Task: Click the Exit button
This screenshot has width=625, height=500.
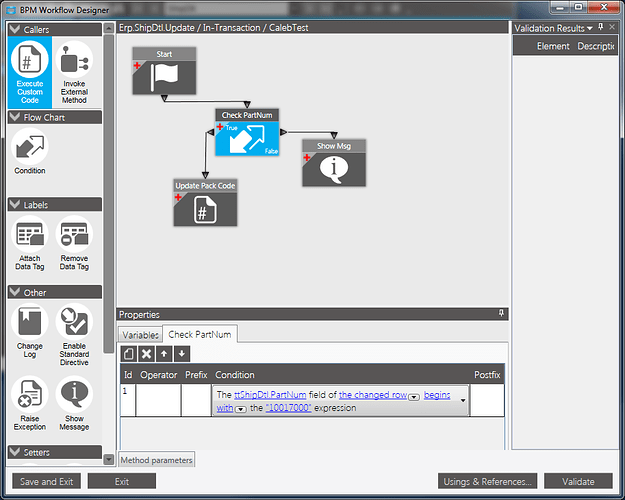Action: point(122,481)
